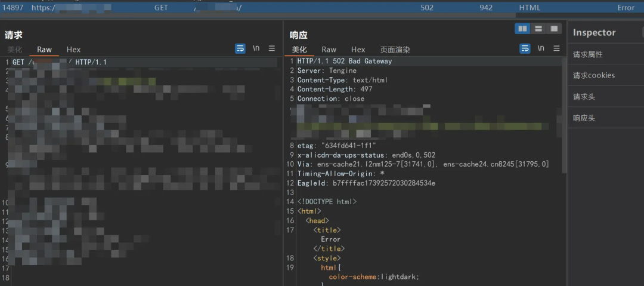Screen dimensions: 644x286
Task: Click the response editor vertical scrollbar
Action: (x=564, y=115)
